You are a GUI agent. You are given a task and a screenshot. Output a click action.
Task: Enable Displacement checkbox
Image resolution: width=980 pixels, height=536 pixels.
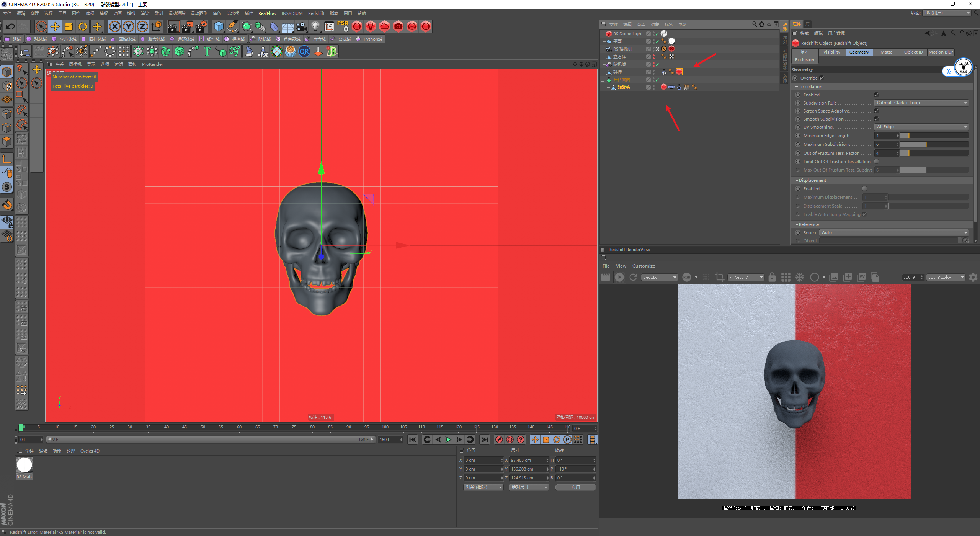tap(864, 189)
